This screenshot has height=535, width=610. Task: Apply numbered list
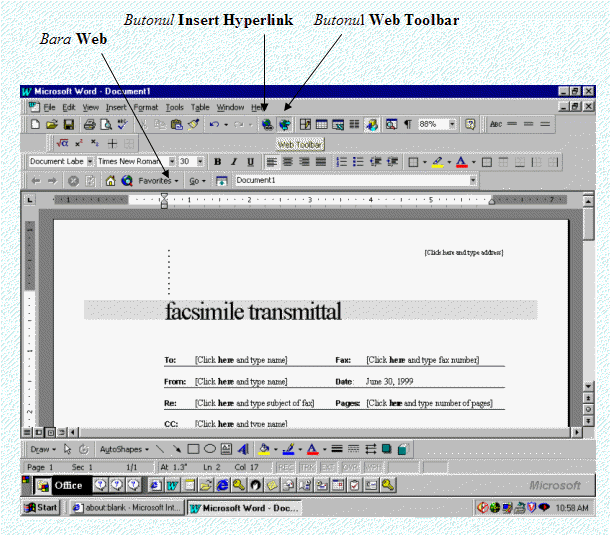pyautogui.click(x=341, y=162)
